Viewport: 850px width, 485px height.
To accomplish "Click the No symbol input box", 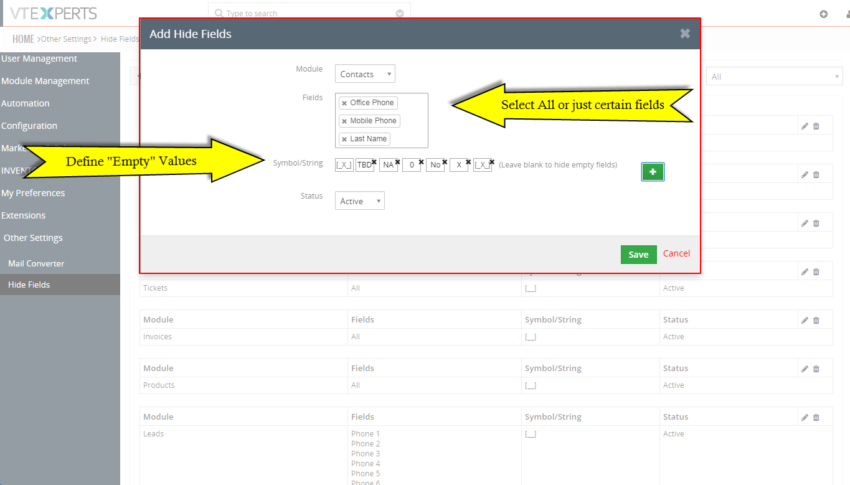I will pyautogui.click(x=435, y=165).
